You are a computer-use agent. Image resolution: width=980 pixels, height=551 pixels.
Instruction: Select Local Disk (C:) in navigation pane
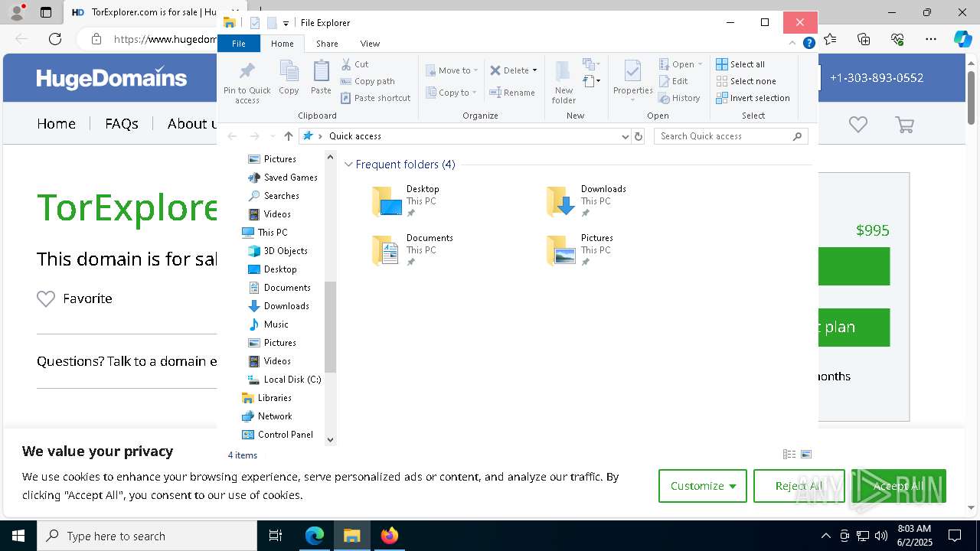pos(284,380)
